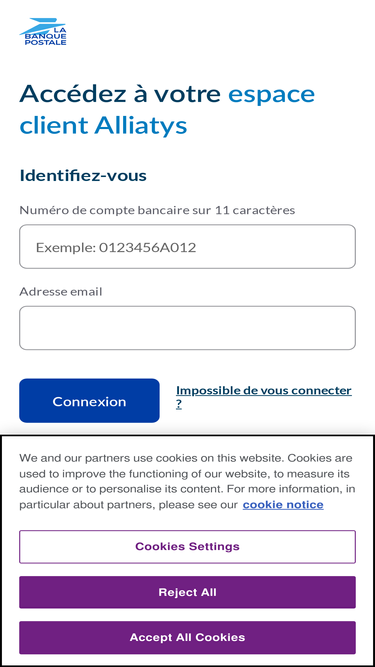This screenshot has width=375, height=667.
Task: Choose the white outlined Cookies Settings button
Action: 187,547
